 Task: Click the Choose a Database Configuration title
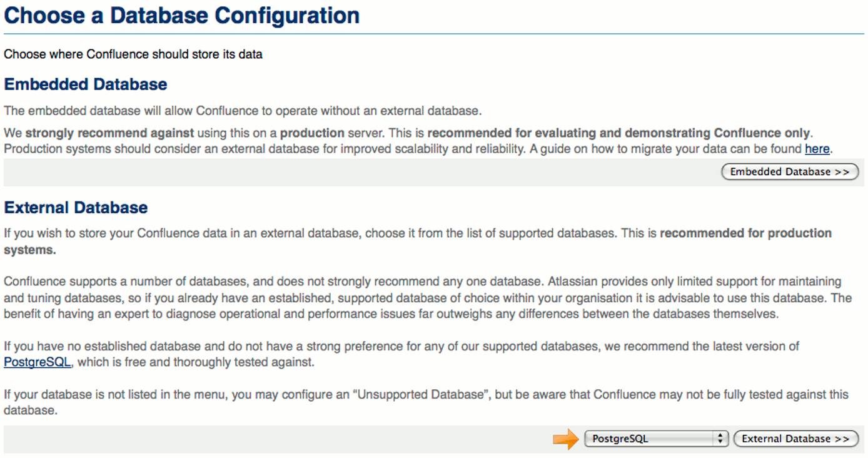point(180,16)
